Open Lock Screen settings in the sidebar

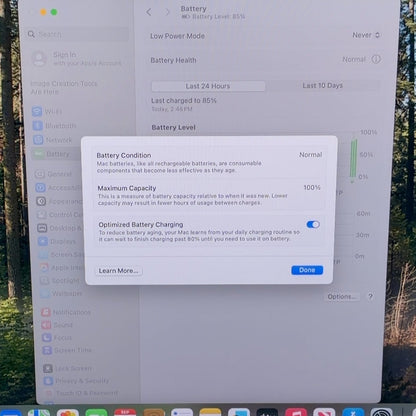[68, 368]
